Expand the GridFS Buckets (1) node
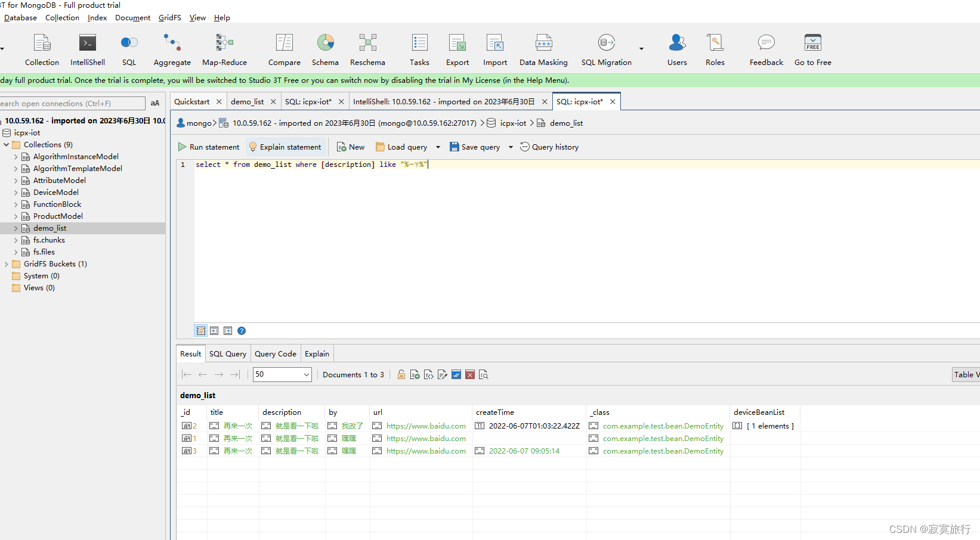 pos(7,264)
